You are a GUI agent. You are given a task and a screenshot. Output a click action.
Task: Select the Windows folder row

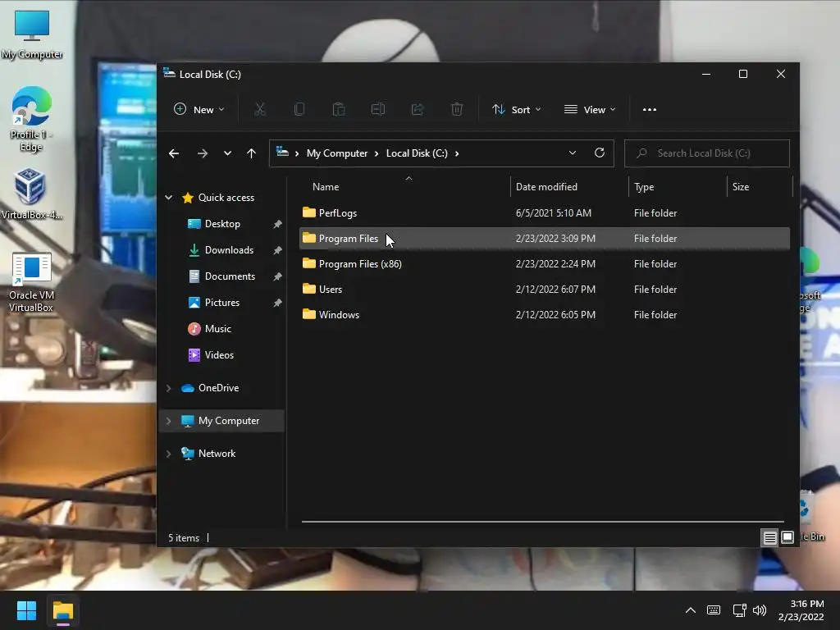pyautogui.click(x=545, y=314)
